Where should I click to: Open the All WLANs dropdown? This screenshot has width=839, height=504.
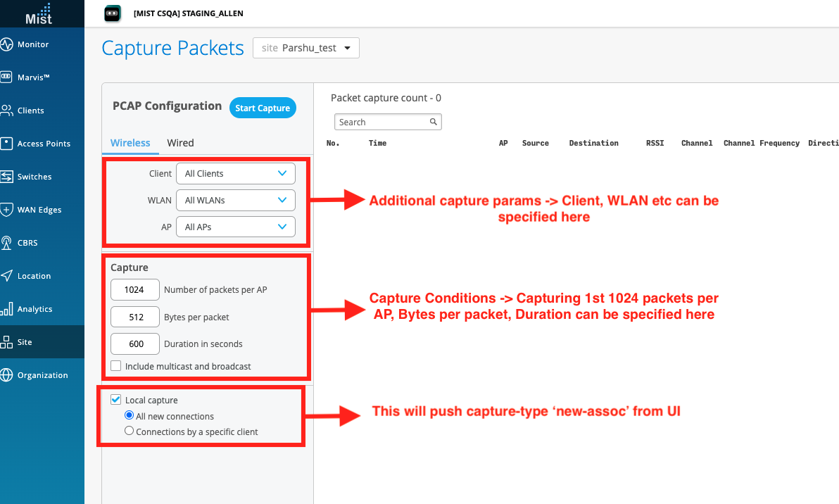(235, 200)
